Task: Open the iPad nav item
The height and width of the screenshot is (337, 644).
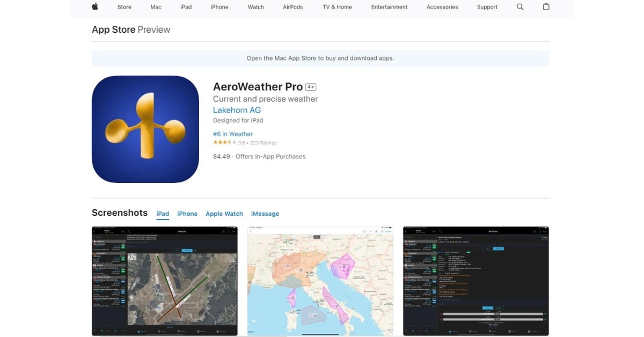Action: (x=186, y=7)
